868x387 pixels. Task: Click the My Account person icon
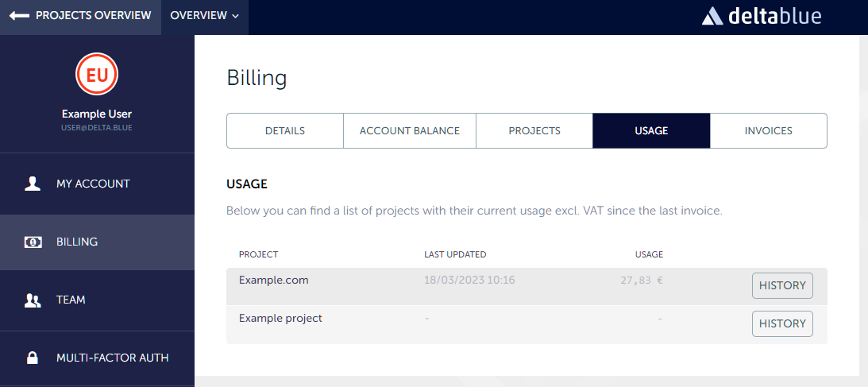pos(33,184)
